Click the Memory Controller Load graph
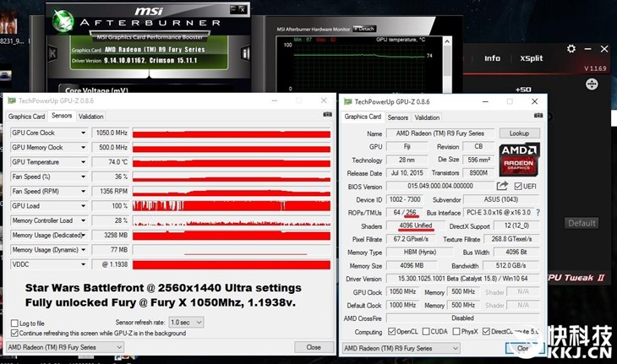This screenshot has width=617, height=364. pos(232,220)
